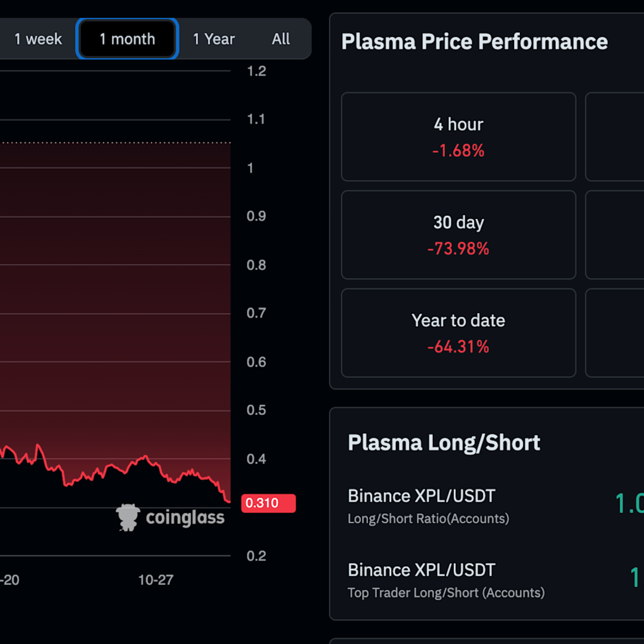Open the "Year to date" performance card

click(x=458, y=333)
